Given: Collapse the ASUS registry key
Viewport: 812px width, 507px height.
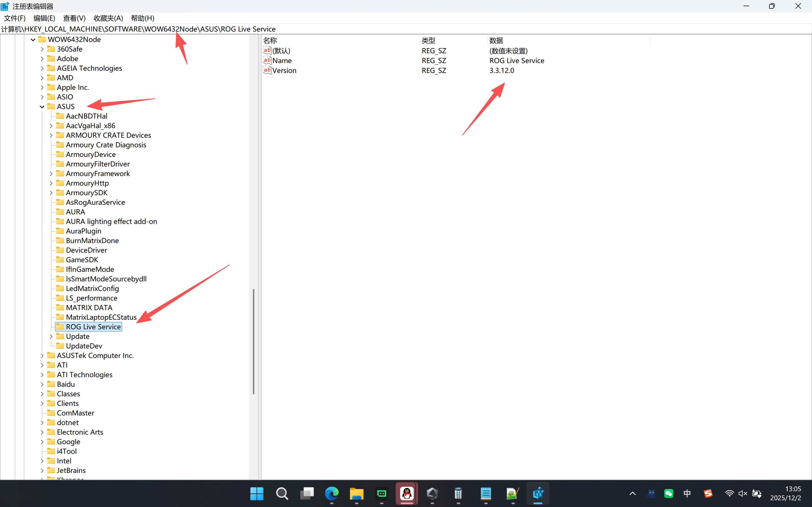Looking at the screenshot, I should point(42,107).
